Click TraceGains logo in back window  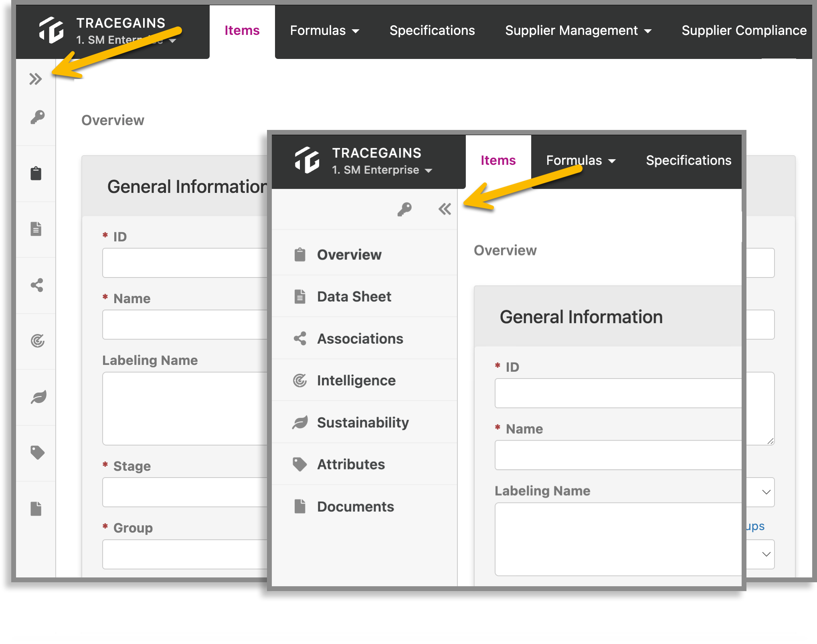coord(51,30)
